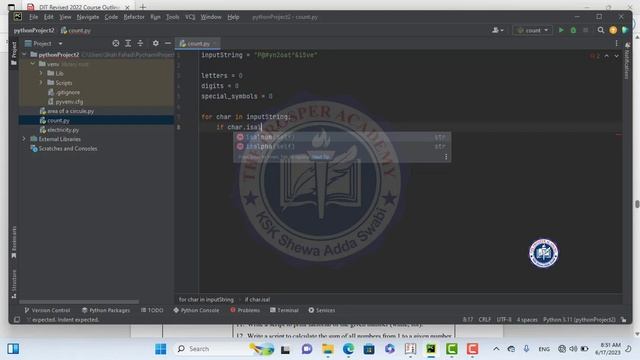The image size is (640, 360).
Task: Run the count configuration with the green play button
Action: pos(561,30)
